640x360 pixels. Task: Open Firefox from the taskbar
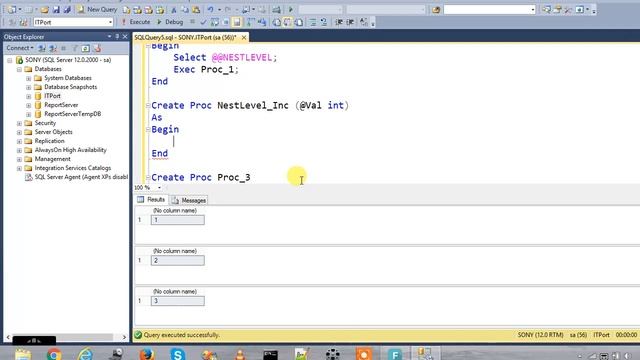(x=147, y=353)
